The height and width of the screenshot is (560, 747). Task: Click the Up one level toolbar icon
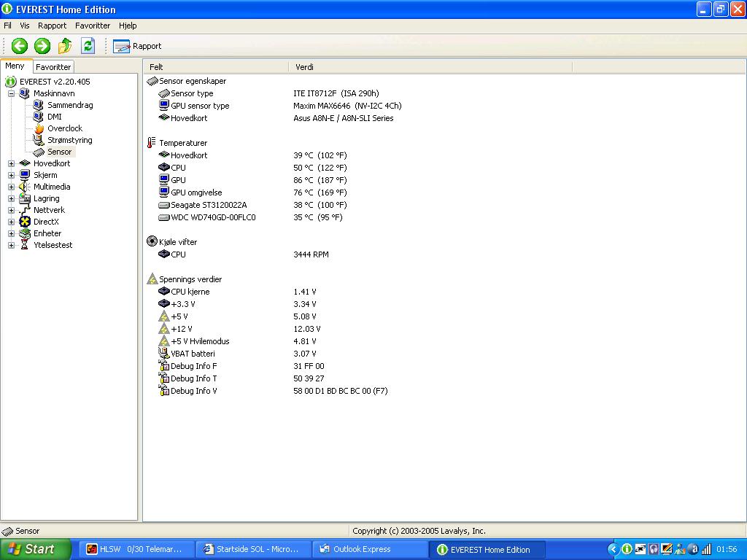(65, 46)
